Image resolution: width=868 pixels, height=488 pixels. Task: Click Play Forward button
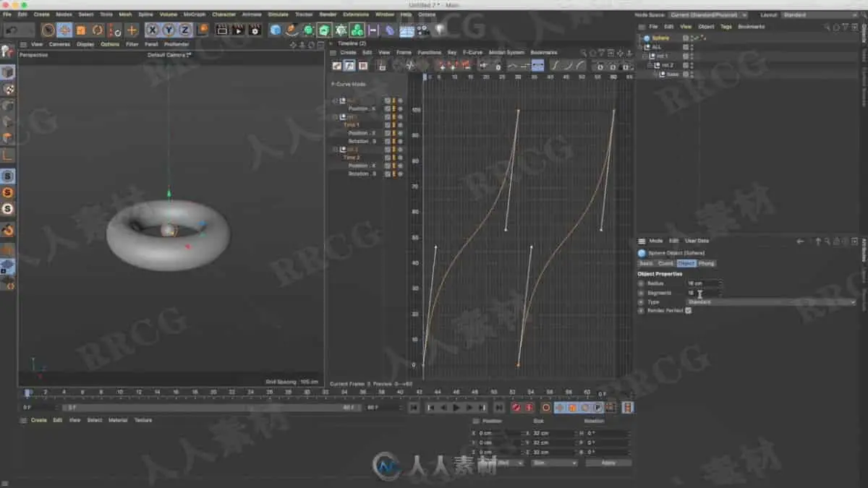456,408
